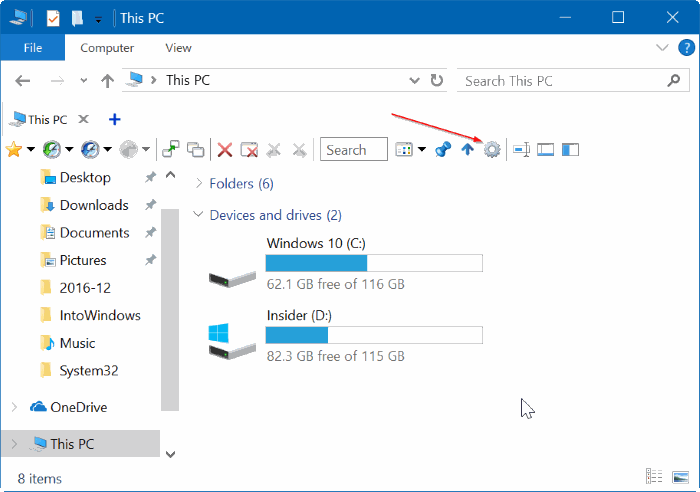The height and width of the screenshot is (492, 700).
Task: Add a new tab with blue plus
Action: [115, 119]
